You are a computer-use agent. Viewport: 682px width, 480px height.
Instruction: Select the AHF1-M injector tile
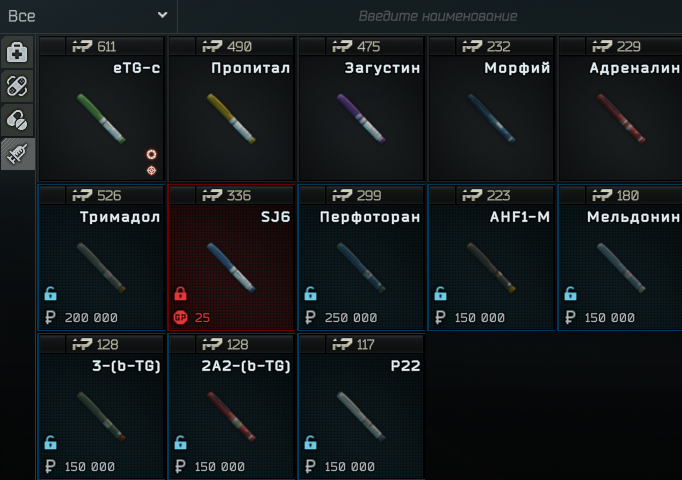pyautogui.click(x=491, y=258)
